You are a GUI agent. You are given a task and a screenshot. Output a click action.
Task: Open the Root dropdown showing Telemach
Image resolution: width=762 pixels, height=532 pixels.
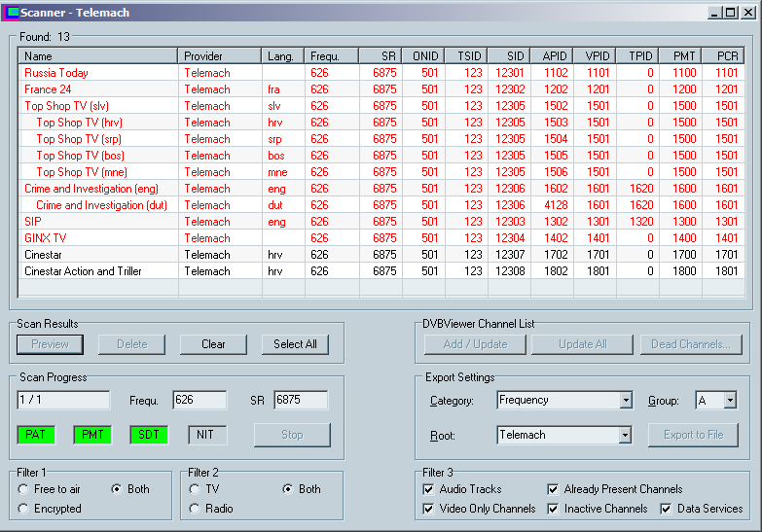(626, 435)
